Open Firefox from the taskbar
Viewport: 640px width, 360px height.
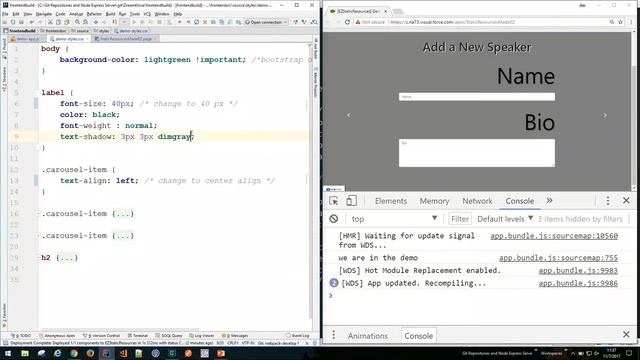point(90,353)
